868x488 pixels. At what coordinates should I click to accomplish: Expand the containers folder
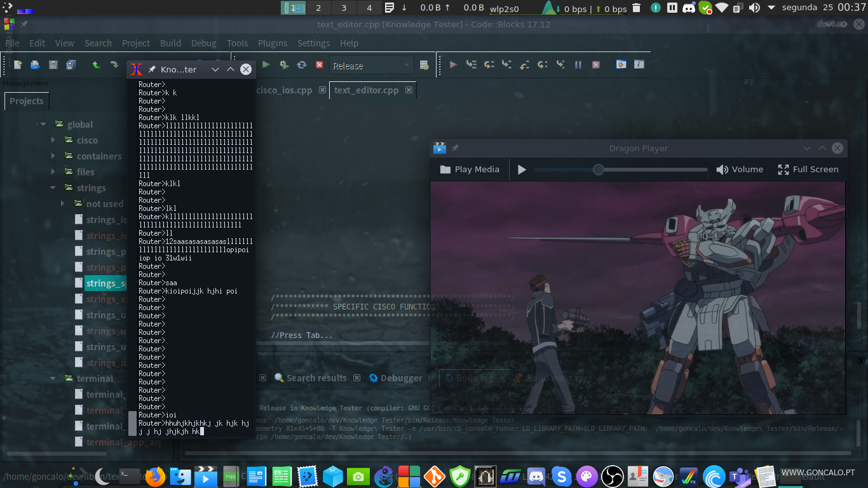[53, 156]
